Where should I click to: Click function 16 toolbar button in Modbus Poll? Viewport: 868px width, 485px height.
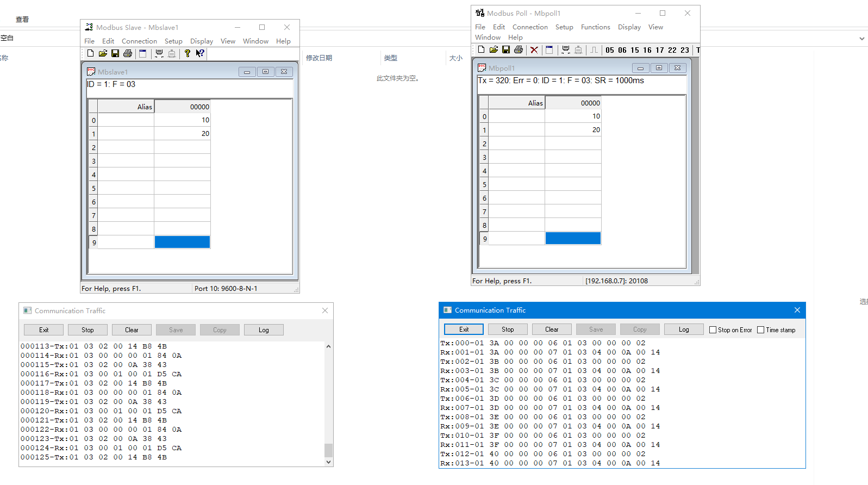click(647, 50)
